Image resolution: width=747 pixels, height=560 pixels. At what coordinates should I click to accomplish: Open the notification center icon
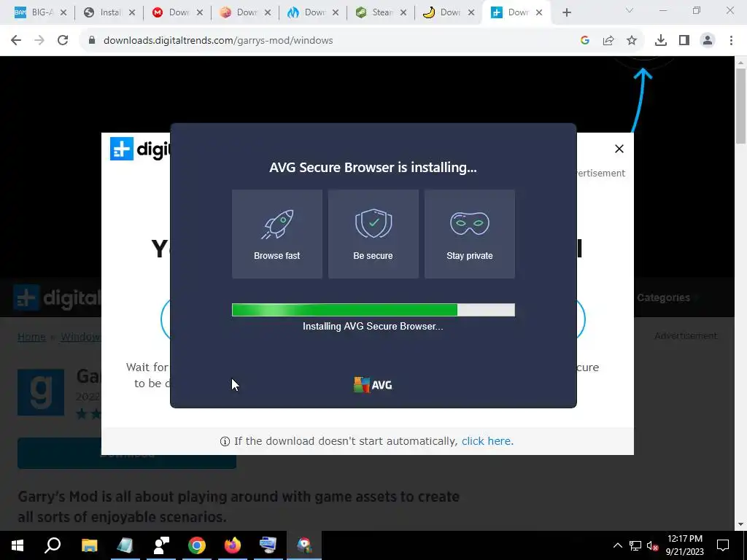click(723, 545)
